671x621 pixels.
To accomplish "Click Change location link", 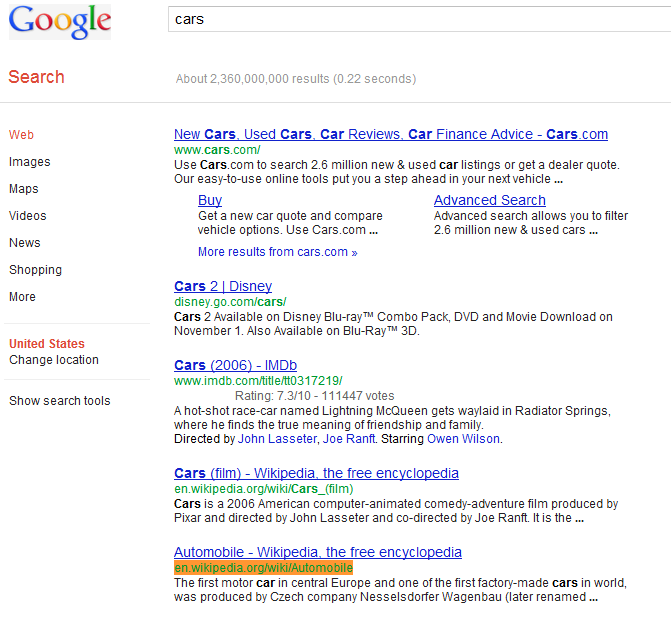I will tap(54, 360).
